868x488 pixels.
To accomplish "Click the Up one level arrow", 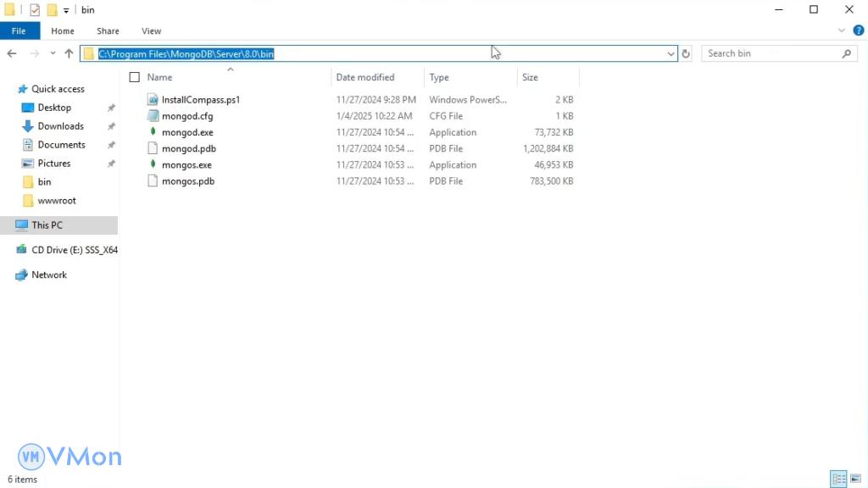I will (x=70, y=53).
